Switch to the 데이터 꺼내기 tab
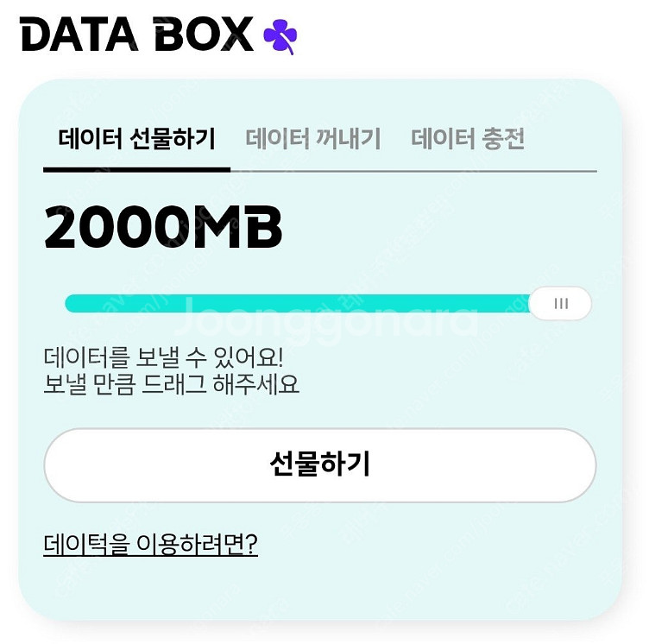Viewport: 649px width, 644px height. tap(313, 138)
